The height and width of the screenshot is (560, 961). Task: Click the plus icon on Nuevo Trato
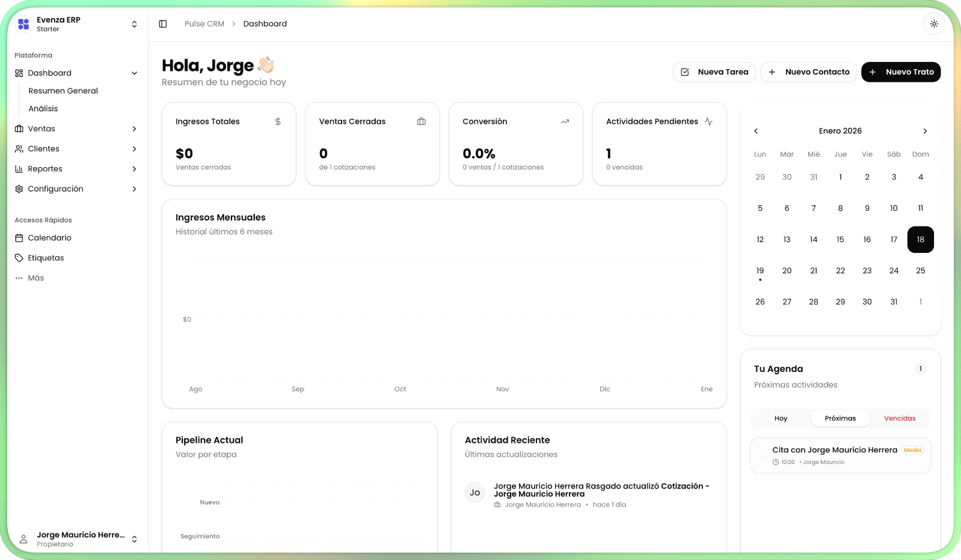[873, 72]
